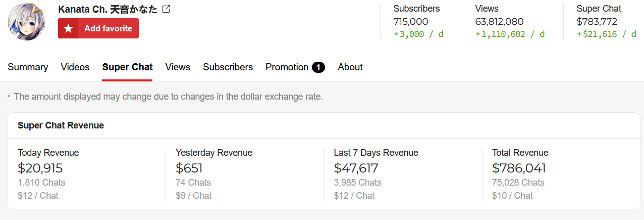The image size is (644, 220).
Task: Click the 63,812,080 views total
Action: [x=500, y=22]
